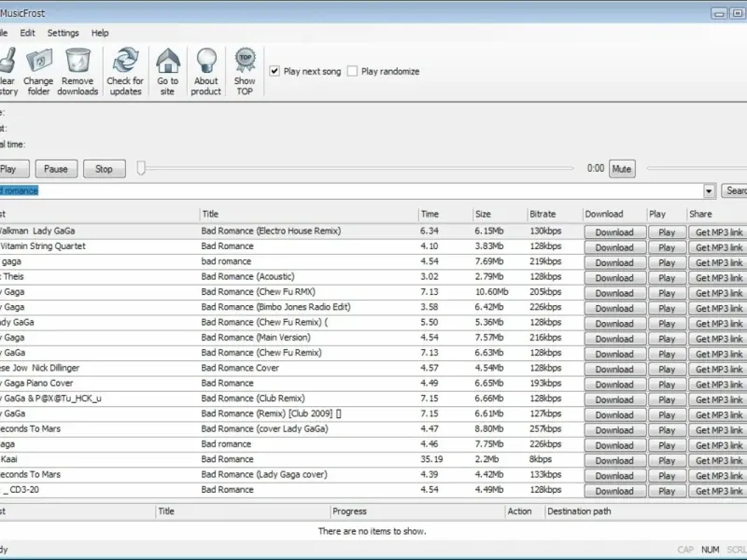This screenshot has width=747, height=560.
Task: Click the Clear history broom icon
Action: 7,62
